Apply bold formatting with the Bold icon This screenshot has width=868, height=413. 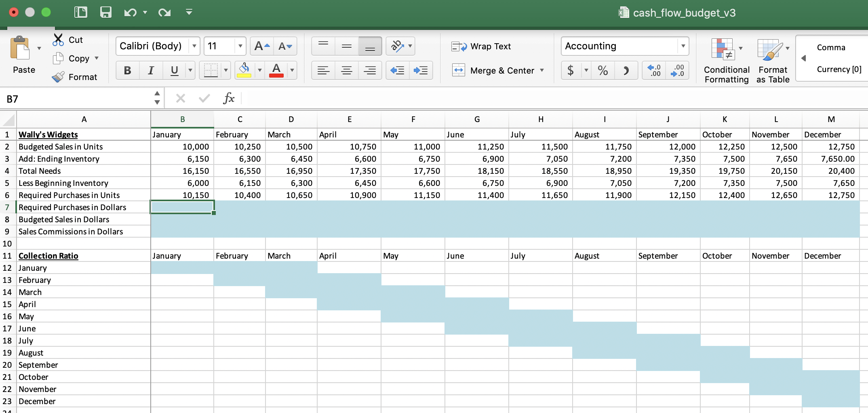[x=127, y=70]
